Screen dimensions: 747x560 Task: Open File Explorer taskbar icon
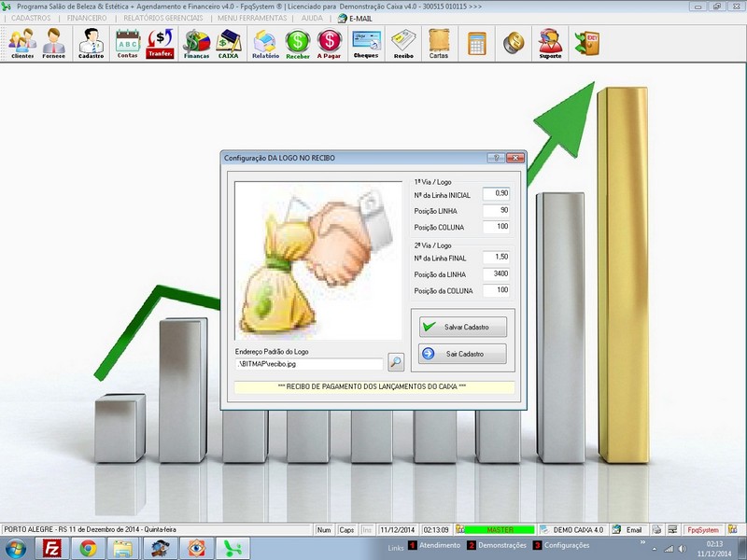(x=123, y=549)
